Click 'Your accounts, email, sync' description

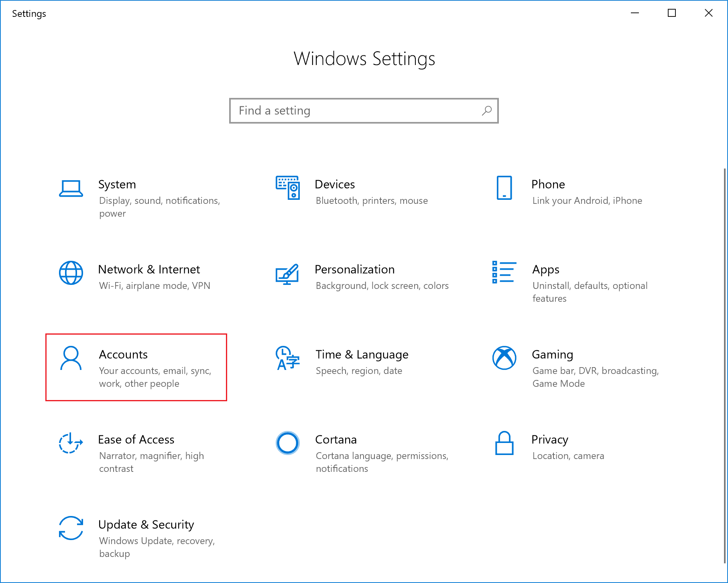pos(155,371)
